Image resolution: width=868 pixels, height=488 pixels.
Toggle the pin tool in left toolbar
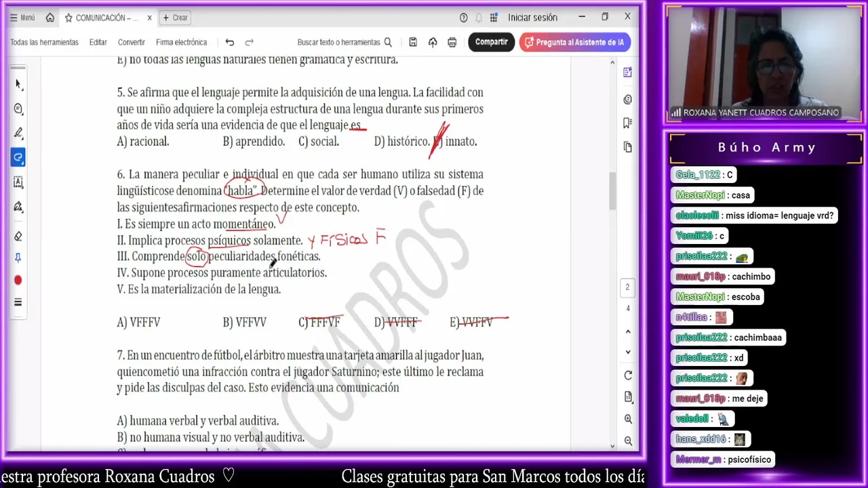click(x=18, y=258)
